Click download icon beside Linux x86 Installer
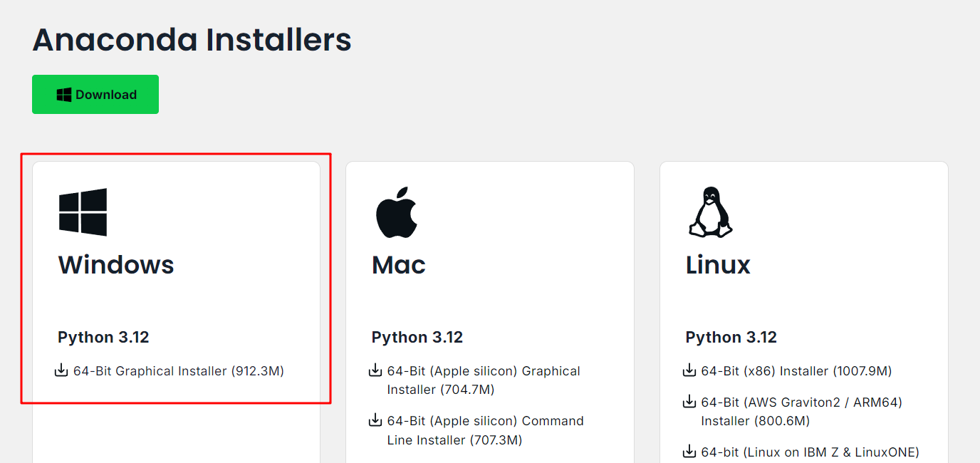980x463 pixels. (x=689, y=370)
